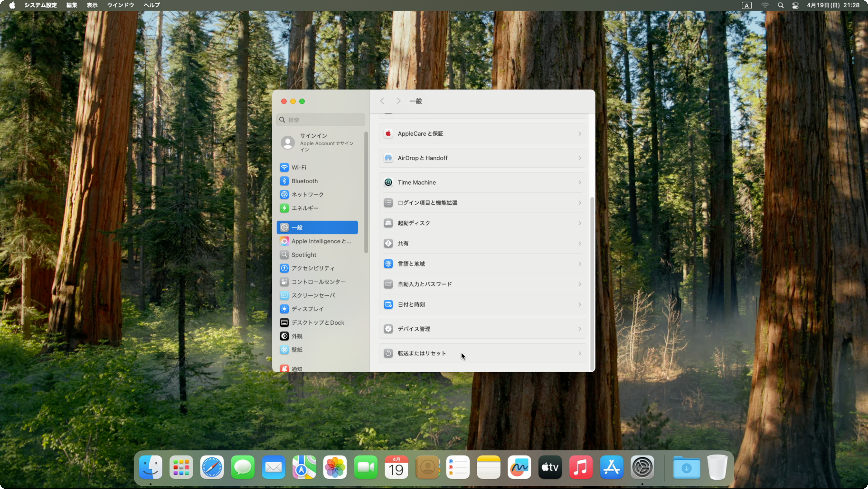This screenshot has height=489, width=868.
Task: Open the 表示 menu
Action: coord(92,5)
